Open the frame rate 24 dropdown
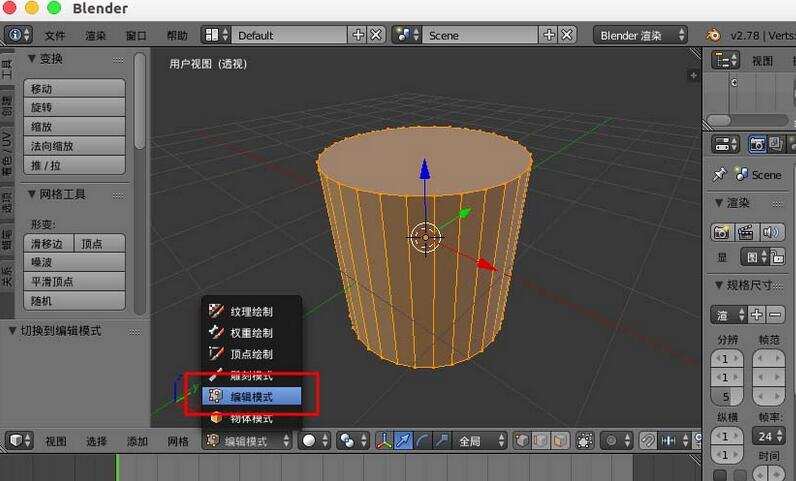The height and width of the screenshot is (481, 796). point(769,436)
